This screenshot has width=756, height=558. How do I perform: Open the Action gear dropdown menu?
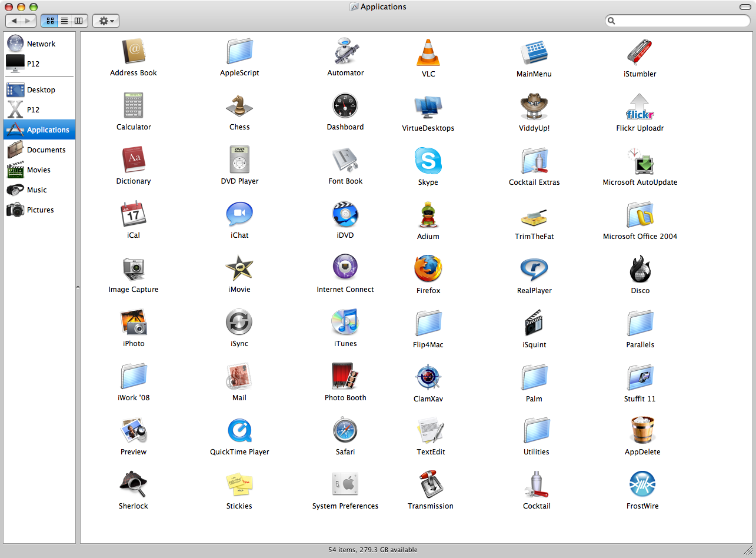(x=106, y=21)
